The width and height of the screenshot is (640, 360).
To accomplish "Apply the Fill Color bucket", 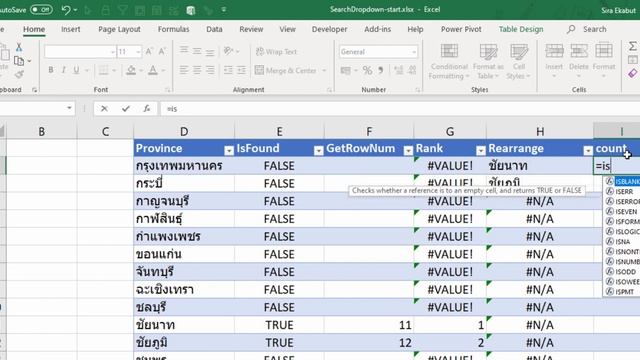I will (x=131, y=70).
